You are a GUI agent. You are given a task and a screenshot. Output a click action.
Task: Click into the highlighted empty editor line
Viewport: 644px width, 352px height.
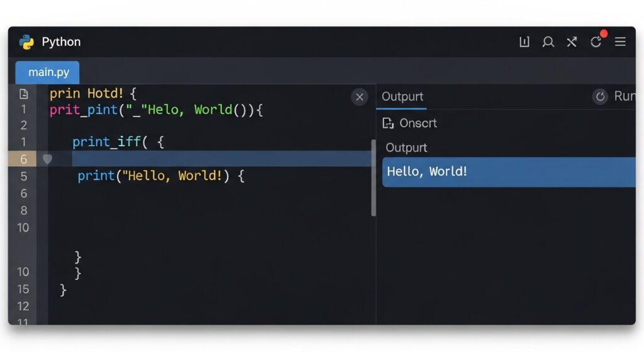pyautogui.click(x=220, y=159)
